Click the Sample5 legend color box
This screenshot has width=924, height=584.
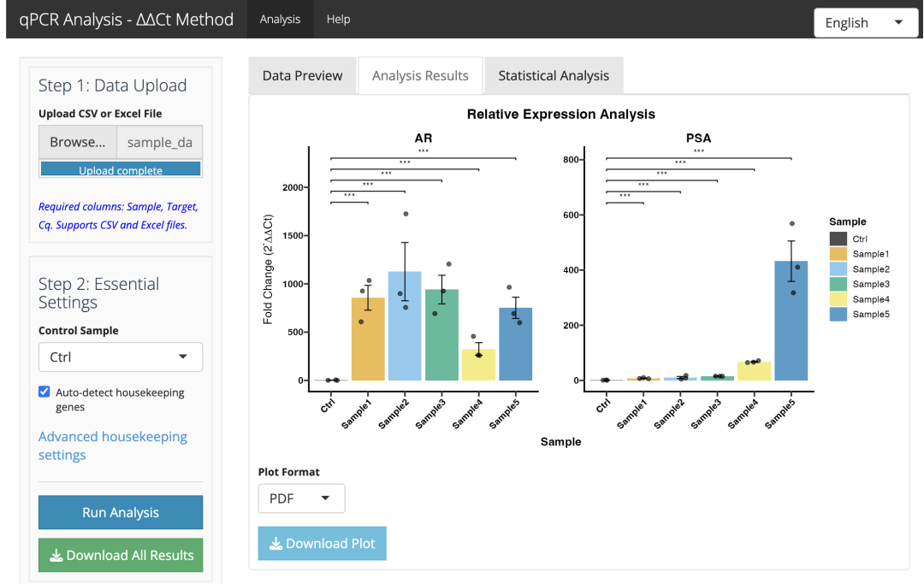838,315
